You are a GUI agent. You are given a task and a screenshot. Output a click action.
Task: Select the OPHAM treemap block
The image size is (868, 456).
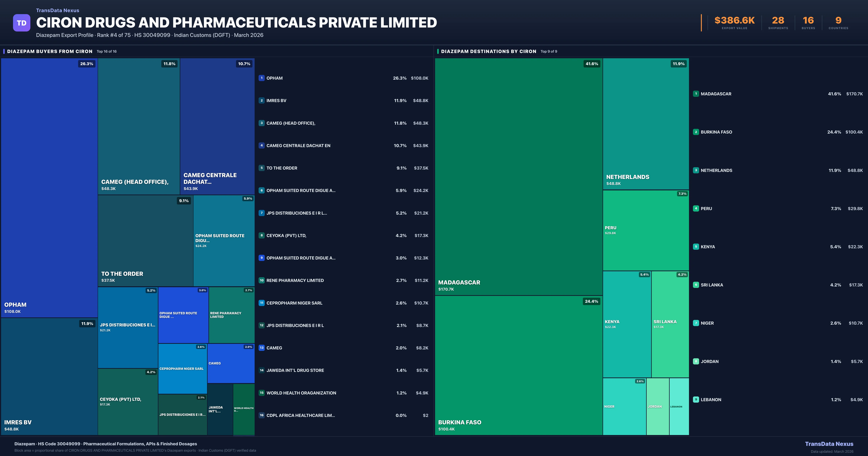point(49,187)
